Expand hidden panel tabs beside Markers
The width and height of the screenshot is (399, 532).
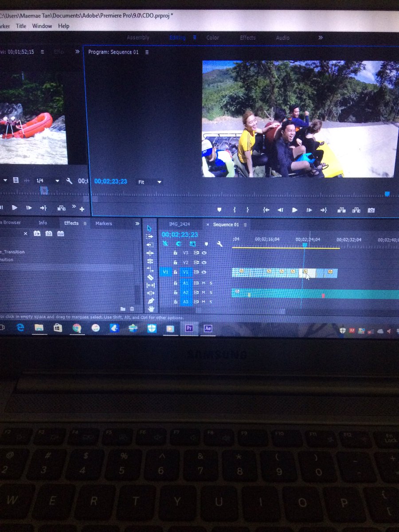137,223
